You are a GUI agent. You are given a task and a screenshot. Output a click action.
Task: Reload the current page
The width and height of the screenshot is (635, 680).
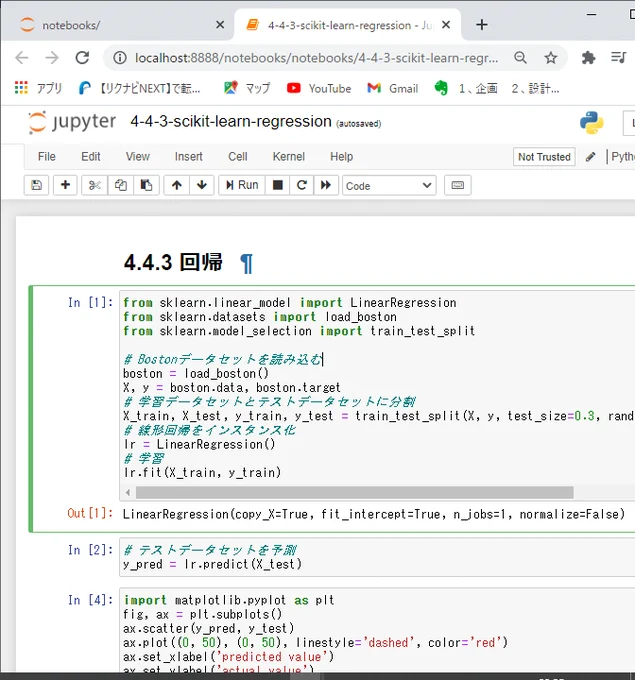(82, 58)
